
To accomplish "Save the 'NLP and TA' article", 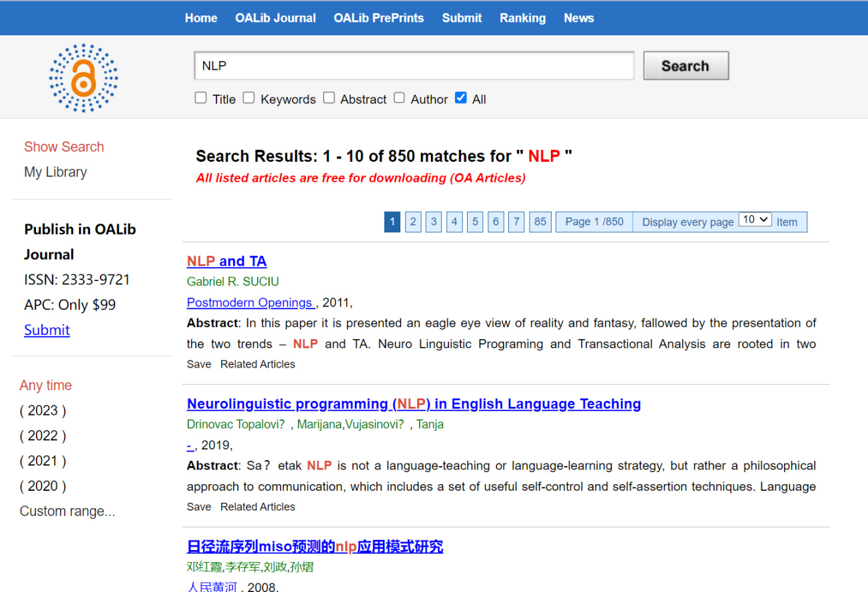I will (199, 364).
